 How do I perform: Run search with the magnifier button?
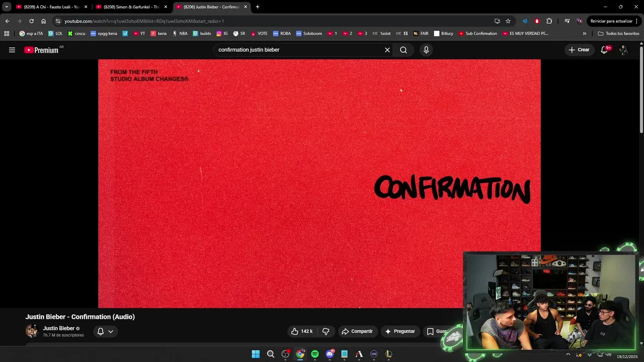point(404,50)
